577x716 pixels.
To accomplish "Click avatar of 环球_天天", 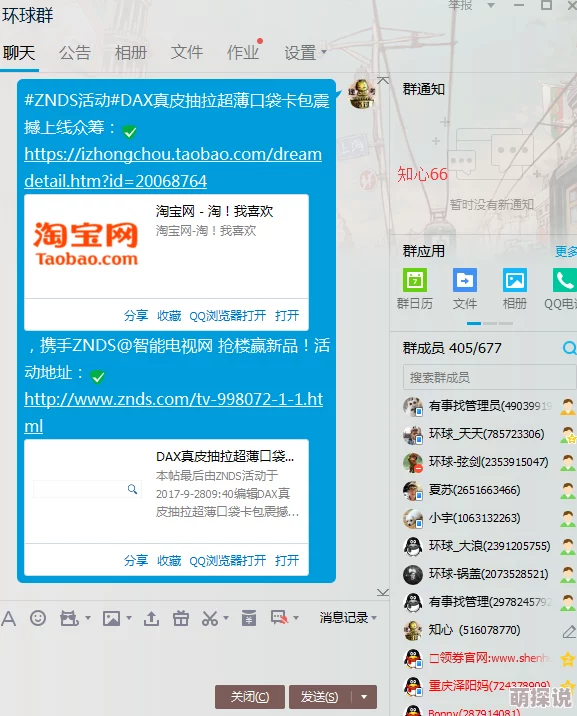I will coord(413,434).
